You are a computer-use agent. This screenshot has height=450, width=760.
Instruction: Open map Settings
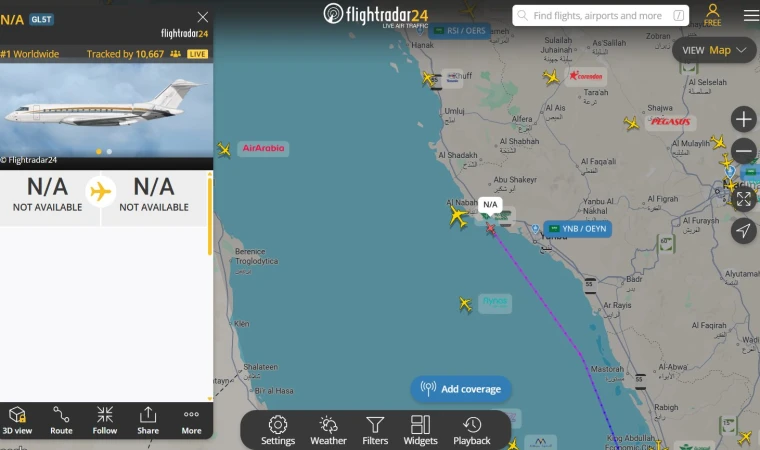[278, 430]
